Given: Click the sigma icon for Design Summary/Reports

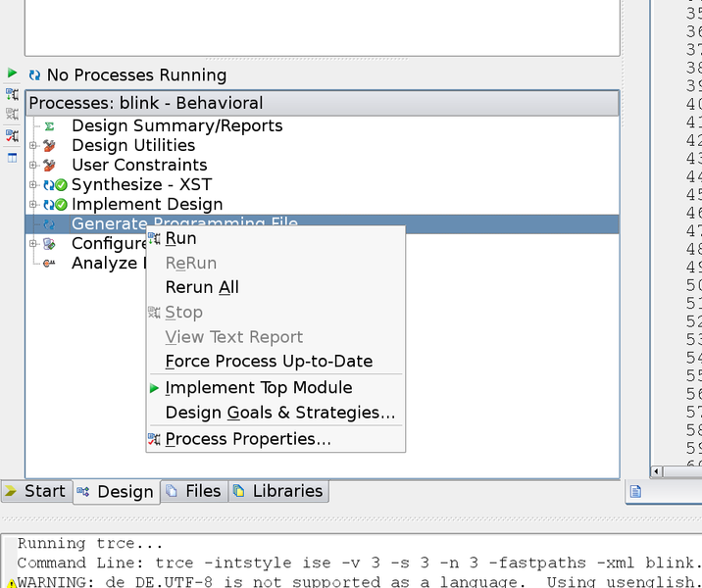Looking at the screenshot, I should click(49, 126).
